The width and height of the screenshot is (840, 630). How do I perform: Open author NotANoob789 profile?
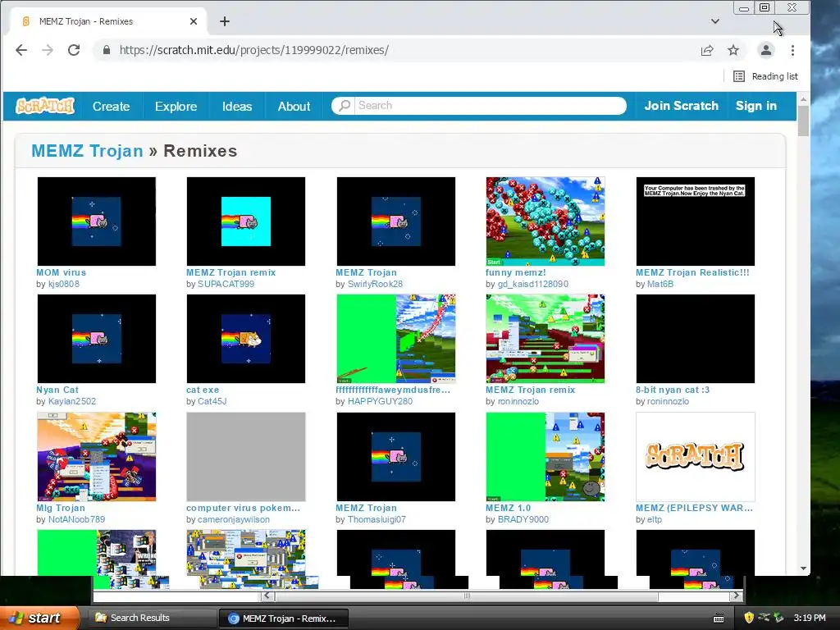[x=76, y=519]
